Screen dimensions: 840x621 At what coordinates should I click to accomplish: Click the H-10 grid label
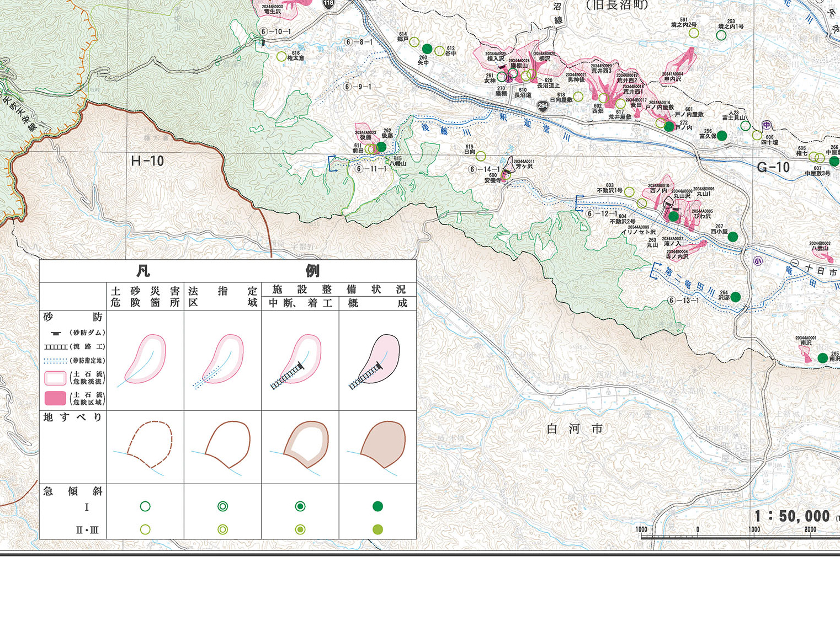(x=147, y=161)
